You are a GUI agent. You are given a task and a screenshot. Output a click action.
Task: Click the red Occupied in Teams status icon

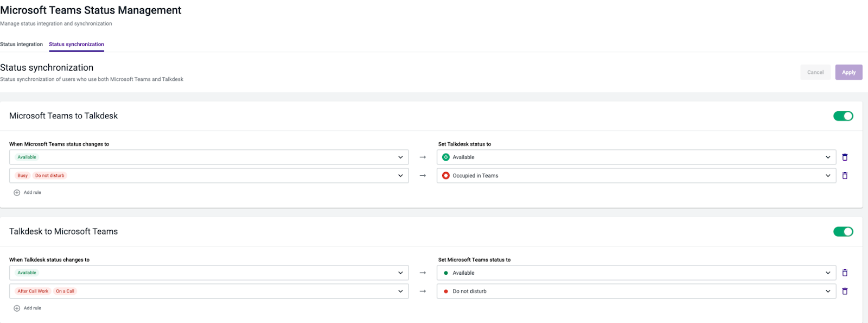(x=446, y=176)
